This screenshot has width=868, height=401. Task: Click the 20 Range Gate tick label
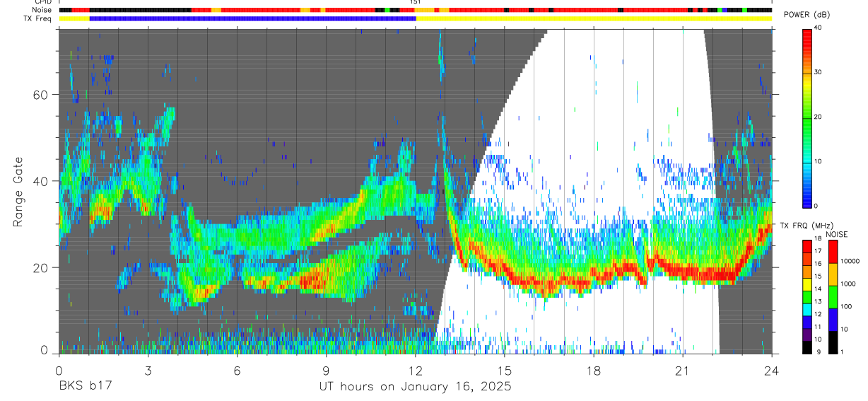[x=40, y=267]
